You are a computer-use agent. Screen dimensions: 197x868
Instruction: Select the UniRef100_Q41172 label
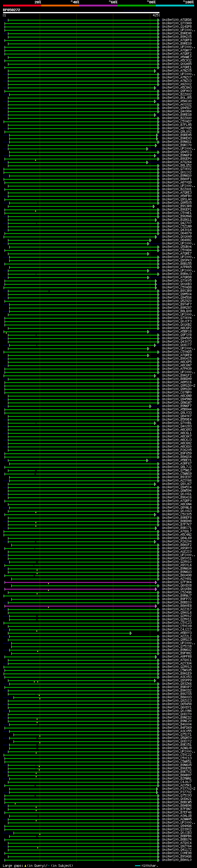point(177,850)
